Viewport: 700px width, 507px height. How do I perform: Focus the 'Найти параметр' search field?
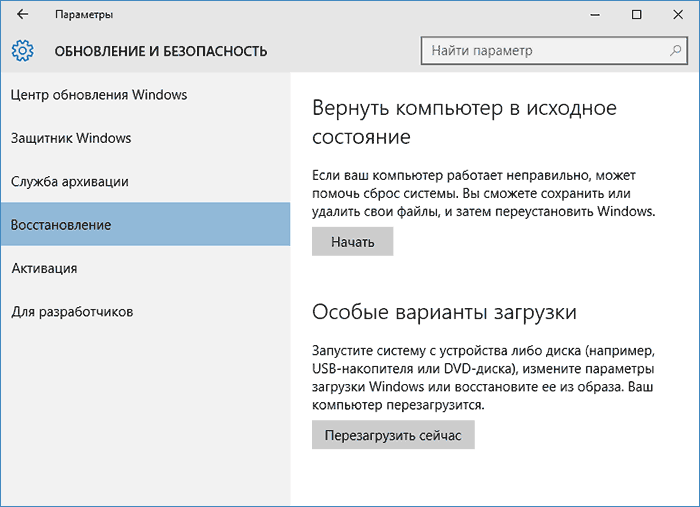click(545, 50)
